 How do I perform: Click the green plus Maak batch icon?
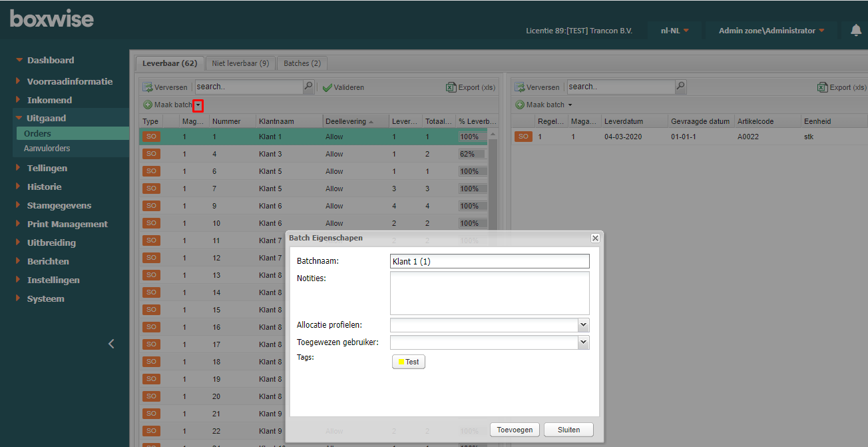146,104
